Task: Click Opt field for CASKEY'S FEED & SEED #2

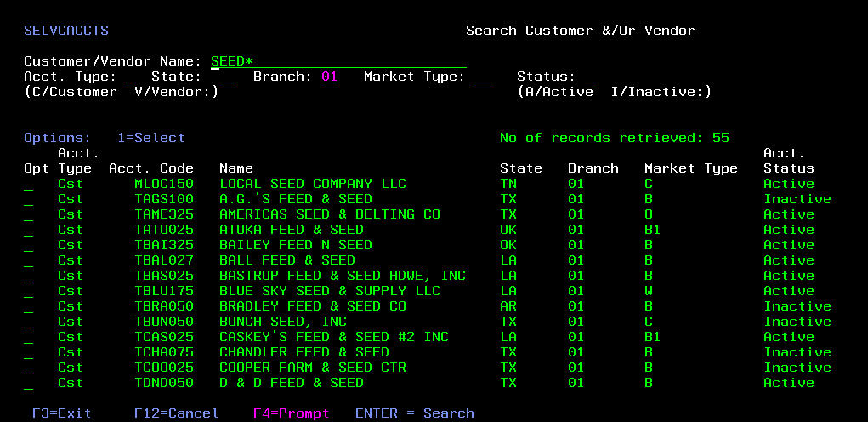Action: coord(29,338)
